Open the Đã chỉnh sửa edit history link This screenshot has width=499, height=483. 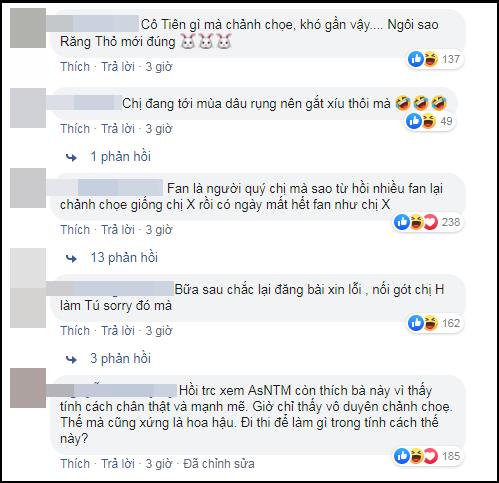219,464
